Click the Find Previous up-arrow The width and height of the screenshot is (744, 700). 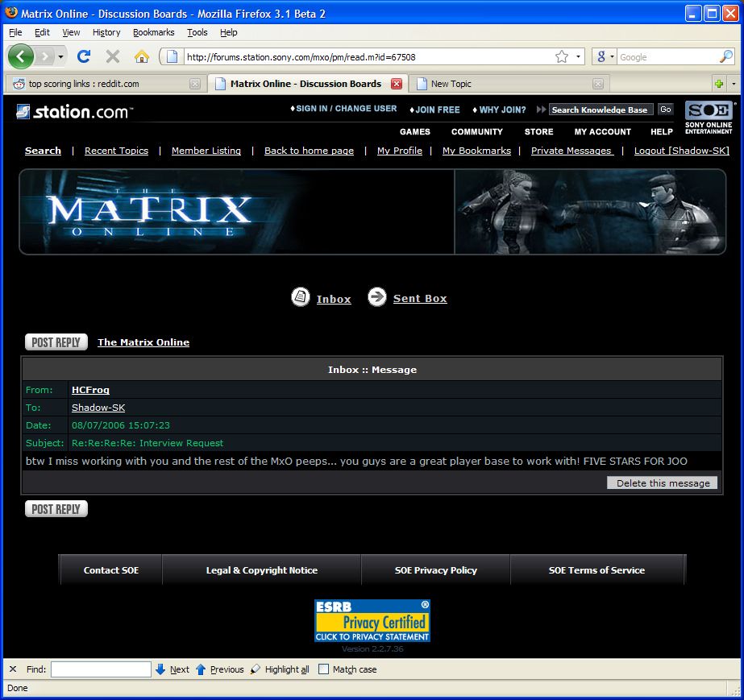point(201,669)
